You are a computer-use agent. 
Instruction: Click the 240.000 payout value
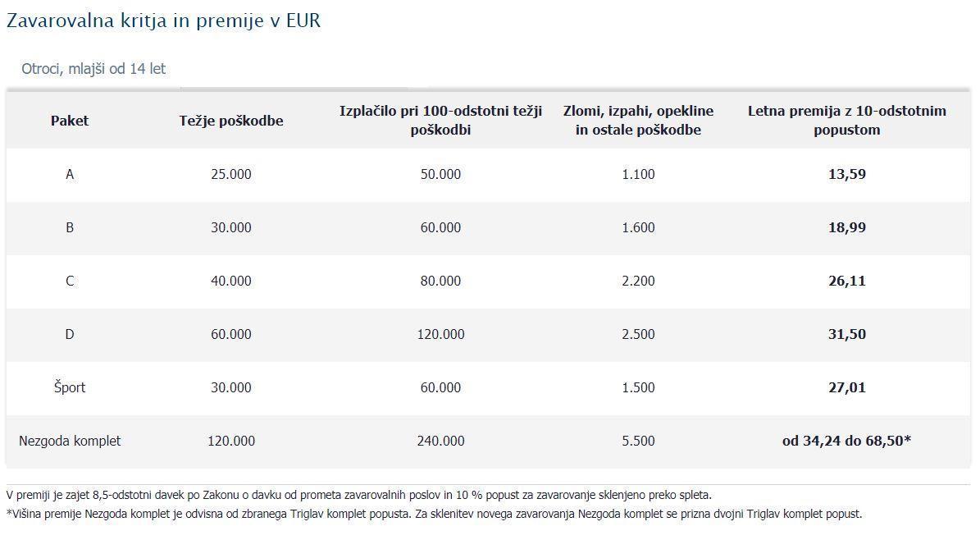(440, 441)
